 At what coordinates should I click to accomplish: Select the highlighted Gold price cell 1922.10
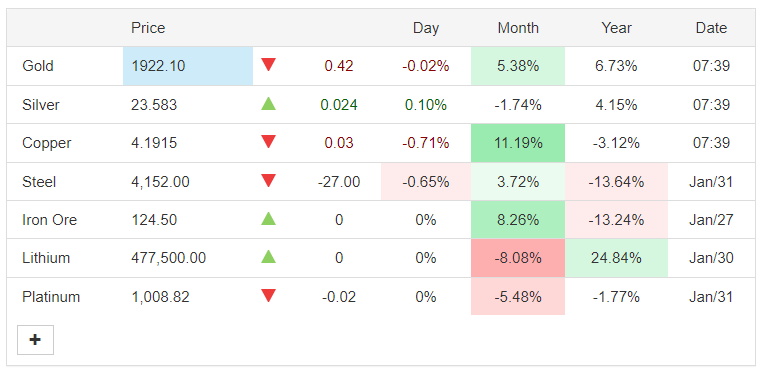[188, 66]
